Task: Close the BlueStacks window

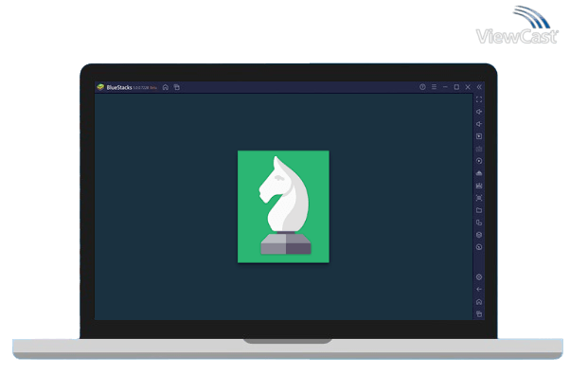Action: click(x=468, y=87)
